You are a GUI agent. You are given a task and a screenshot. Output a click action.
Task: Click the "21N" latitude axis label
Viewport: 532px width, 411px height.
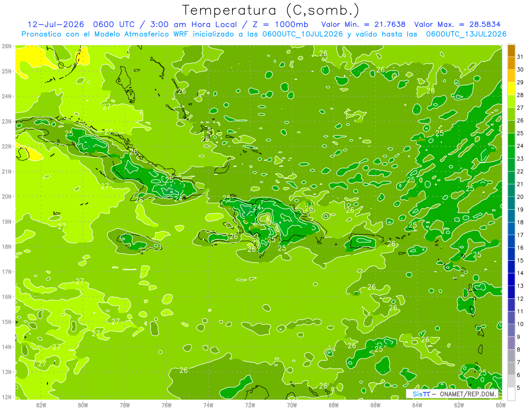[x=7, y=172]
